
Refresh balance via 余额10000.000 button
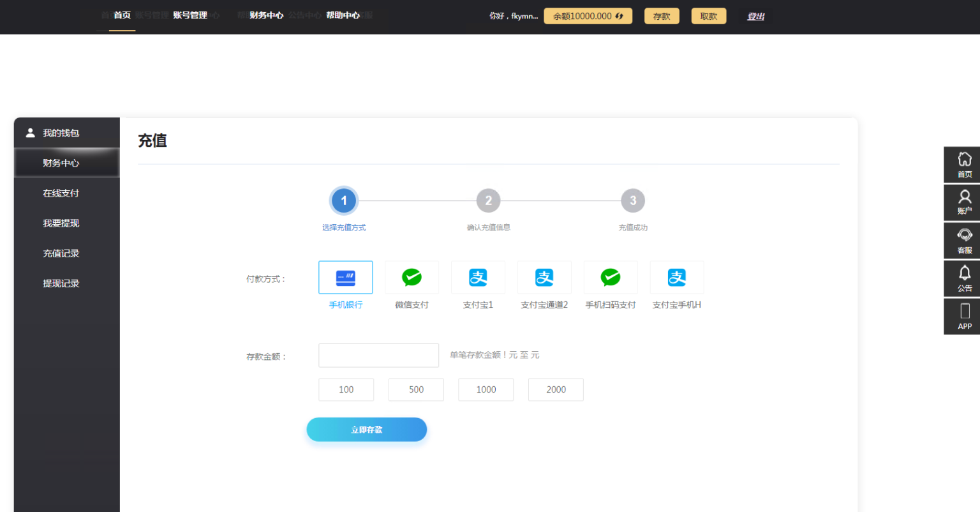[588, 16]
